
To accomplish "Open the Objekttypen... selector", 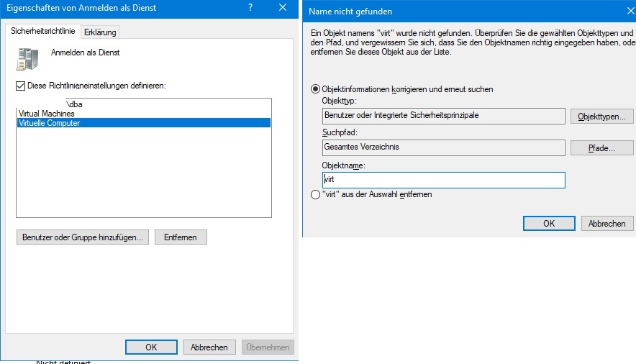I will 602,117.
